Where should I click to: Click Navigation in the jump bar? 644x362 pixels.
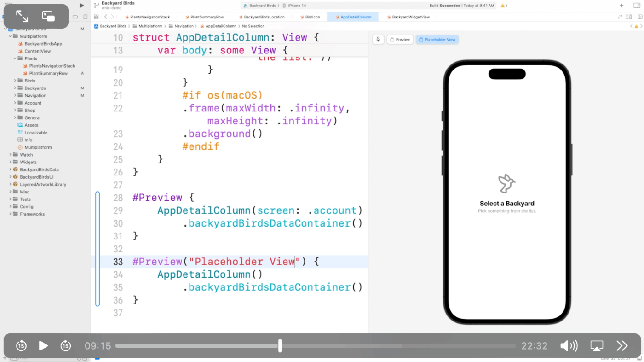(181, 26)
